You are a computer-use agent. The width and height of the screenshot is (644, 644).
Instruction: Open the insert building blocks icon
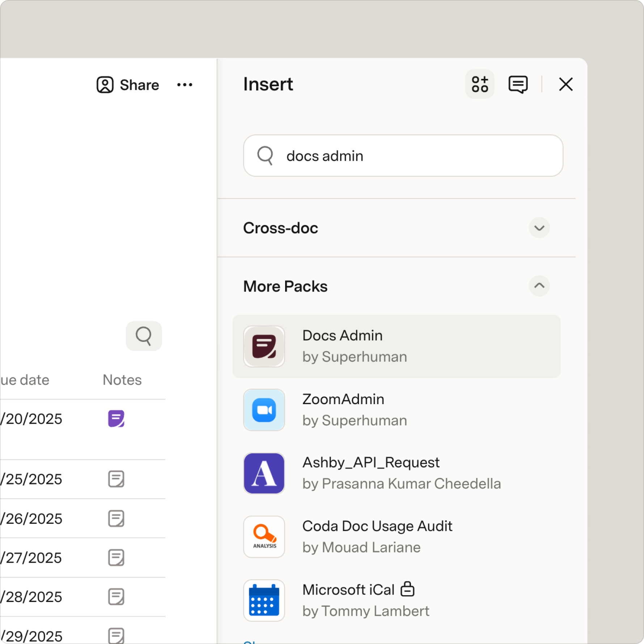point(479,84)
